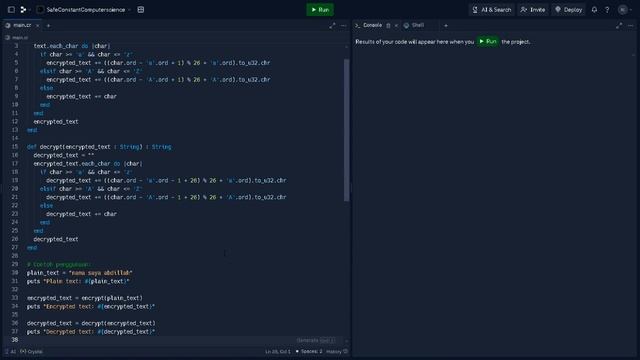Click the editor vertical scrollbar thumb
Viewport: 640px width, 360px height.
347,130
